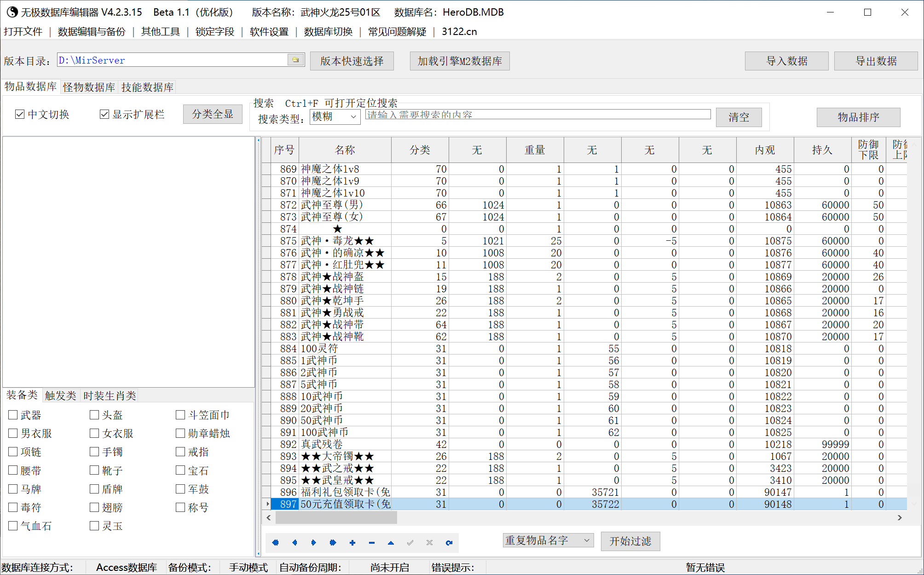Viewport: 924px width, 575px height.
Task: Click the splitter collapse arrow at top
Action: pyautogui.click(x=258, y=140)
